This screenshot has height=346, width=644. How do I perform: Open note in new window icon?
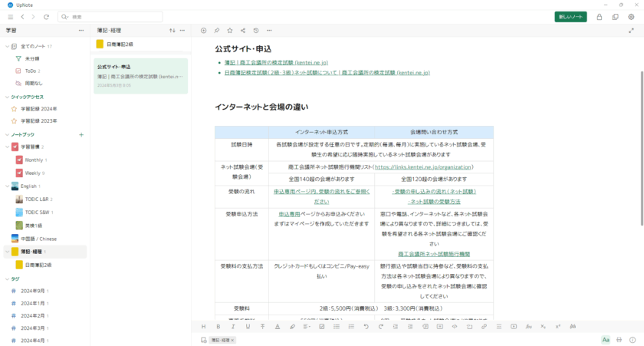[615, 17]
